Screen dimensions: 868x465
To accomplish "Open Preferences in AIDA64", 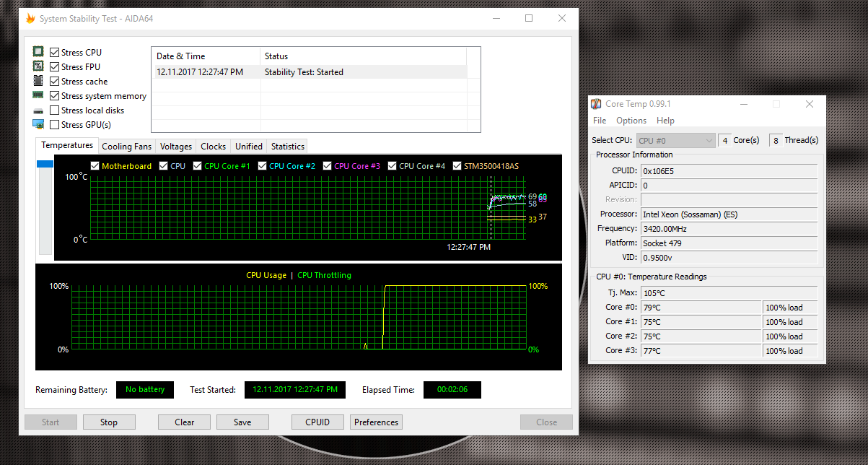I will click(x=376, y=422).
